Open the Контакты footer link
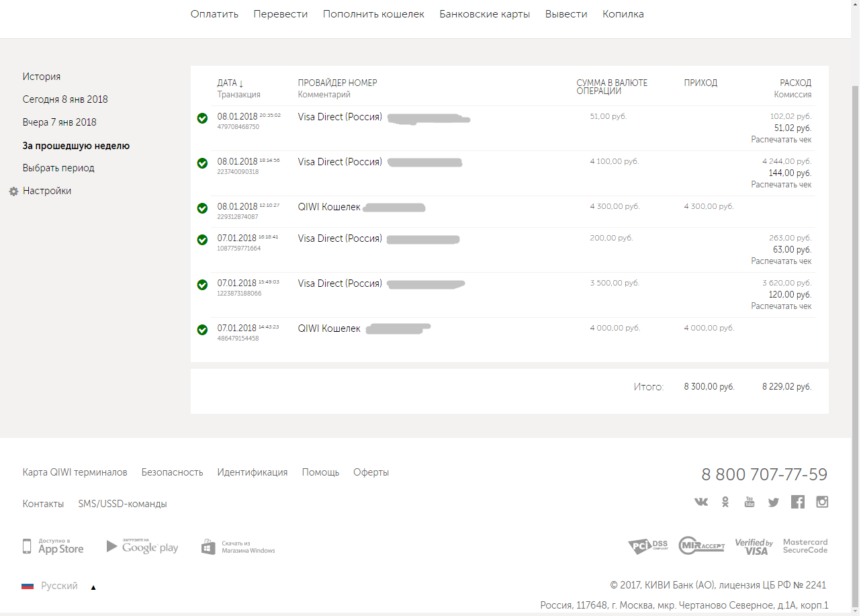Screen dimensions: 861x616 point(43,504)
